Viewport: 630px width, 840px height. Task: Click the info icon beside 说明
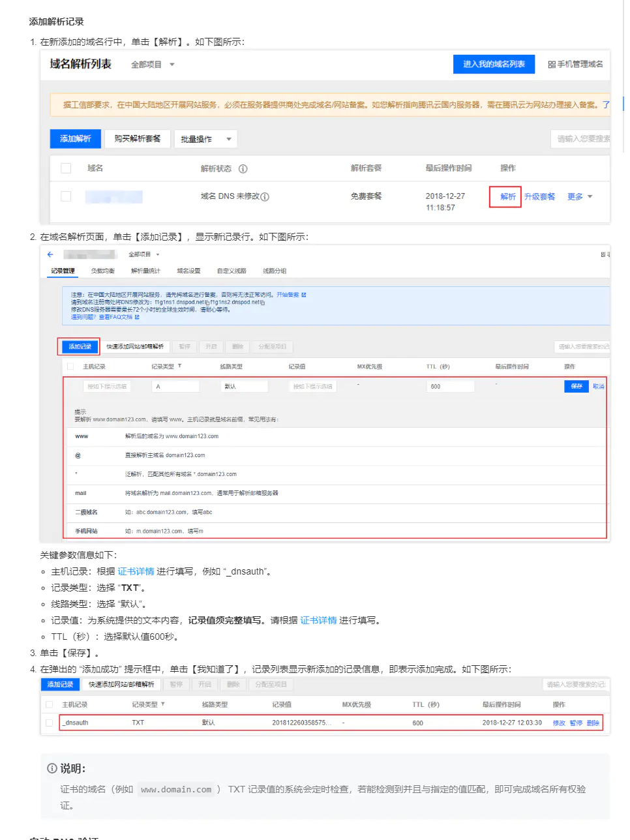point(52,768)
